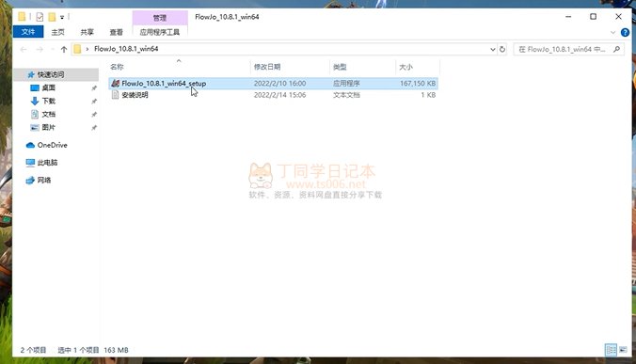636x364 pixels.
Task: Expand the ribbon with the chevron
Action: pos(612,32)
